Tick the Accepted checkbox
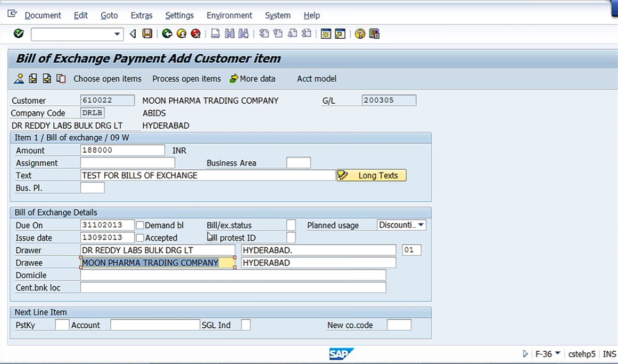Image resolution: width=618 pixels, height=364 pixels. pyautogui.click(x=140, y=237)
